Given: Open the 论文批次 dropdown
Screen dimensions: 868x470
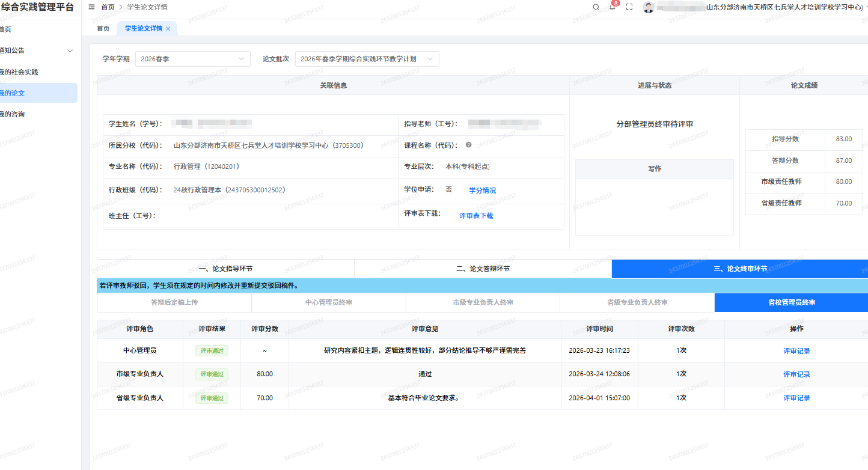Looking at the screenshot, I should pyautogui.click(x=367, y=59).
